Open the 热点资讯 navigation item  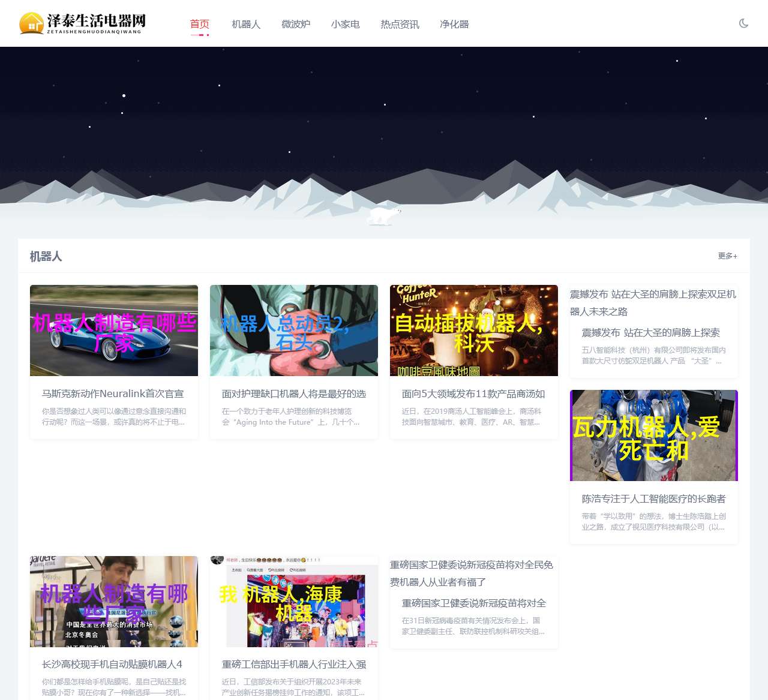click(x=400, y=24)
